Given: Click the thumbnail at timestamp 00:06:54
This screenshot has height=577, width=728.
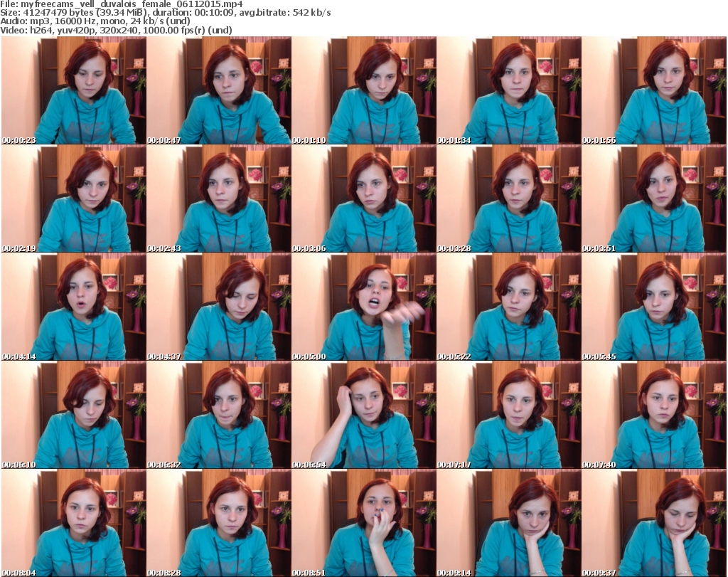Looking at the screenshot, I should point(363,415).
